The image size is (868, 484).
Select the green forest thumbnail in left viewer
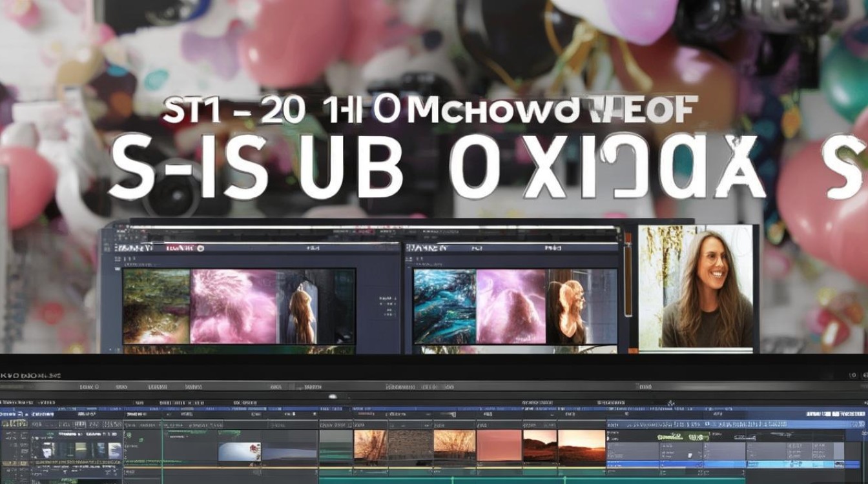click(x=156, y=307)
